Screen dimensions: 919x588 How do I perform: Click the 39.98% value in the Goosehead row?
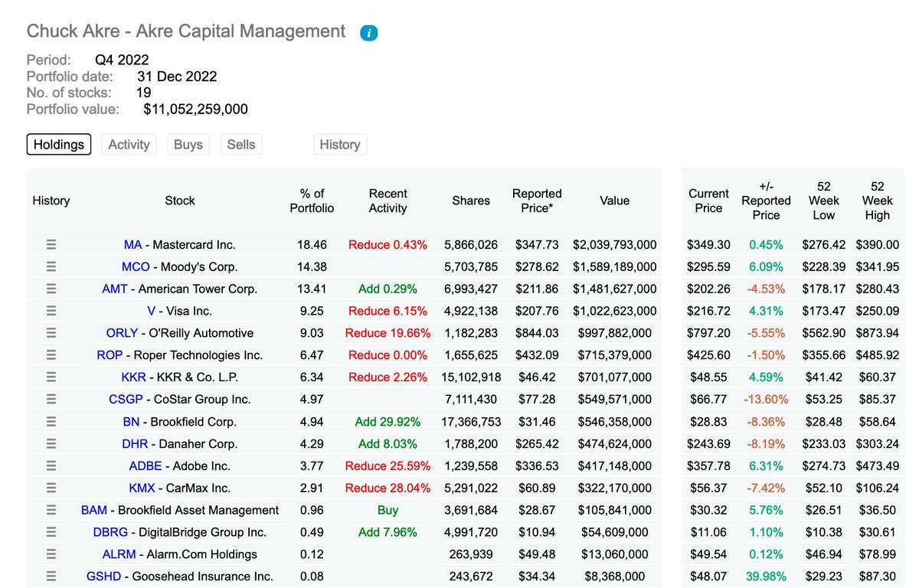pyautogui.click(x=767, y=577)
